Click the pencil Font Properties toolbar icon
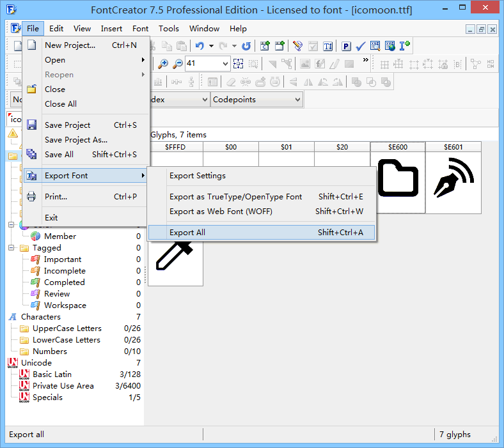The image size is (504, 448). (x=298, y=46)
